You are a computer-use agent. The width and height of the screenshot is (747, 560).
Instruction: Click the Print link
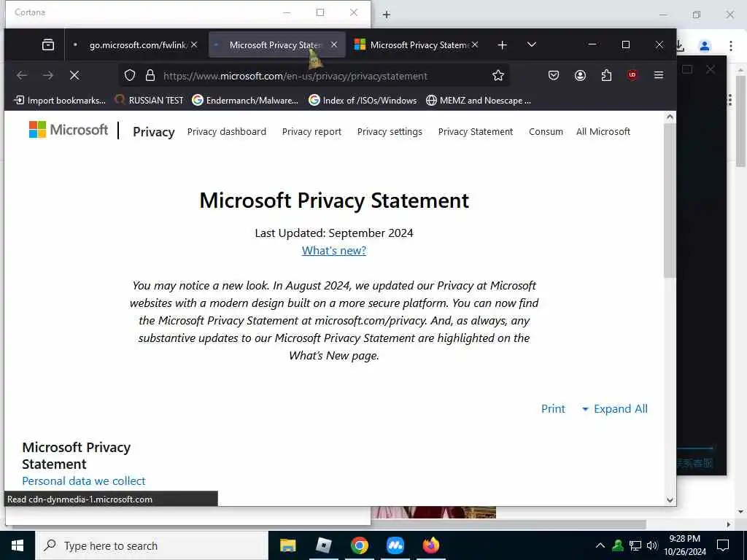(x=553, y=408)
